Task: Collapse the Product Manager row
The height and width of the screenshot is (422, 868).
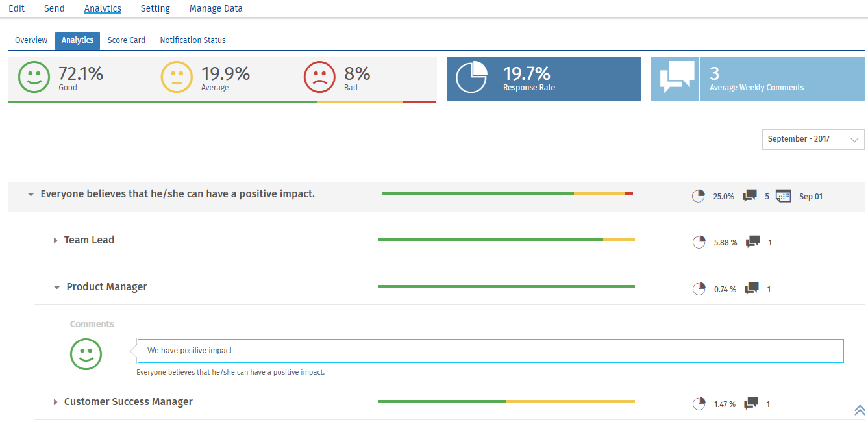Action: coord(57,287)
